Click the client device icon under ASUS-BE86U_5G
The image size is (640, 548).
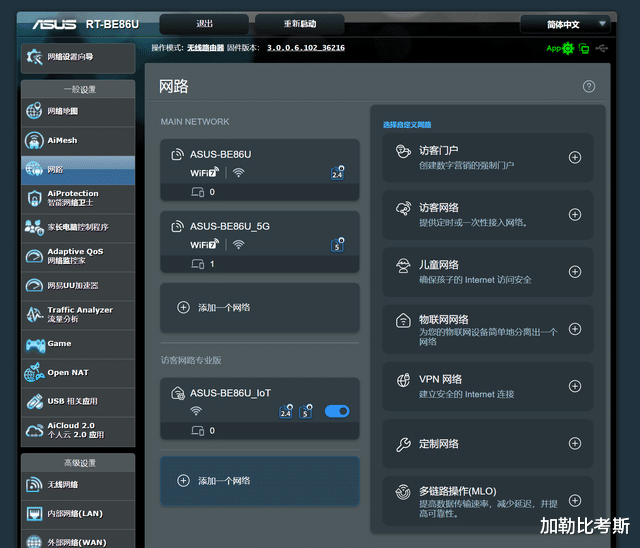[198, 264]
